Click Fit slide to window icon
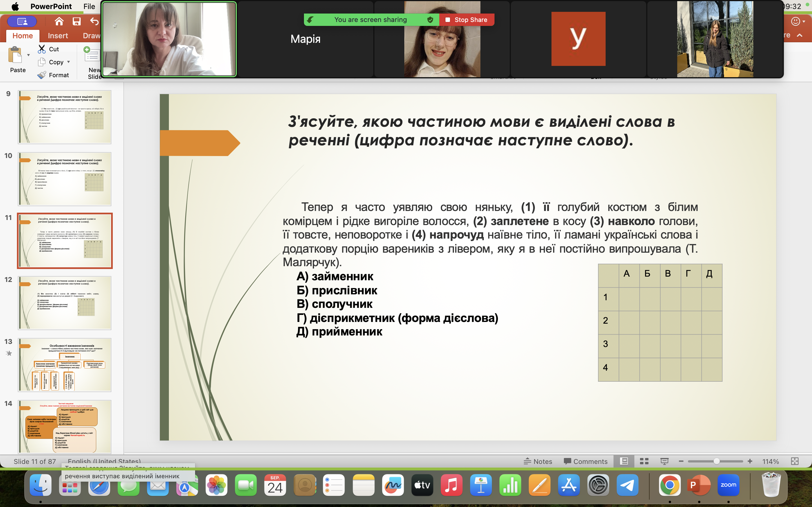Screen dimensions: 812x507 point(795,461)
